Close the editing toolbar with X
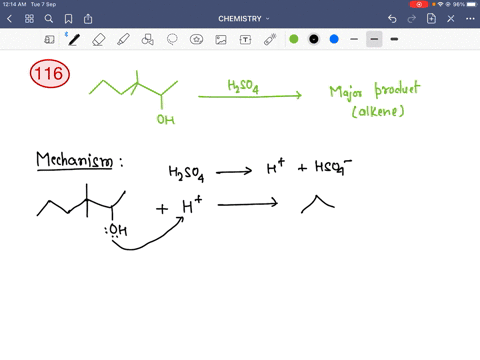480x360 pixels. [451, 19]
